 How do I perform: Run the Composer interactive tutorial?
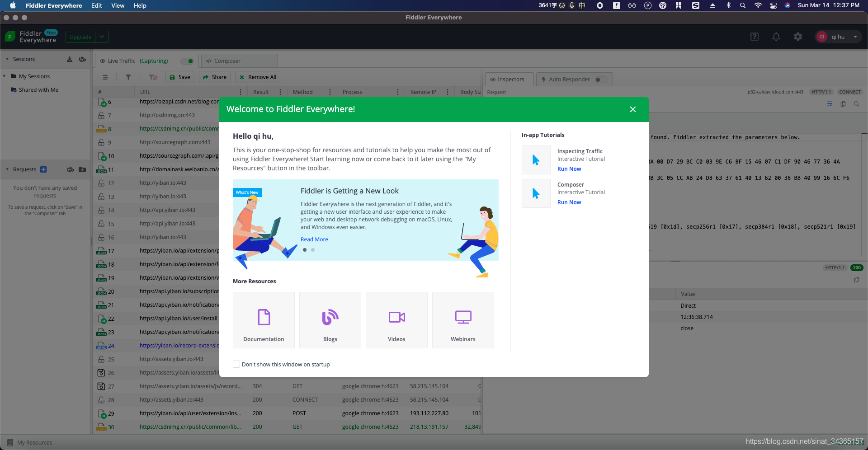pos(569,202)
